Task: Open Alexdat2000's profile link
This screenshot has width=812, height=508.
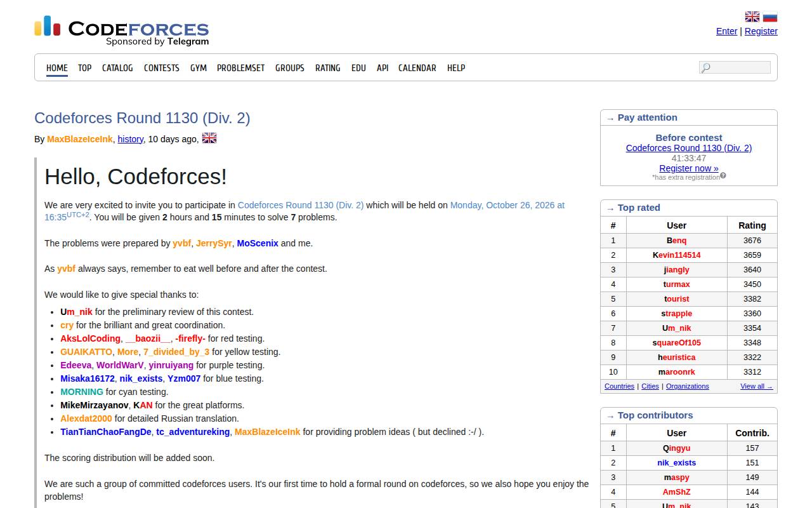Action: 86,418
